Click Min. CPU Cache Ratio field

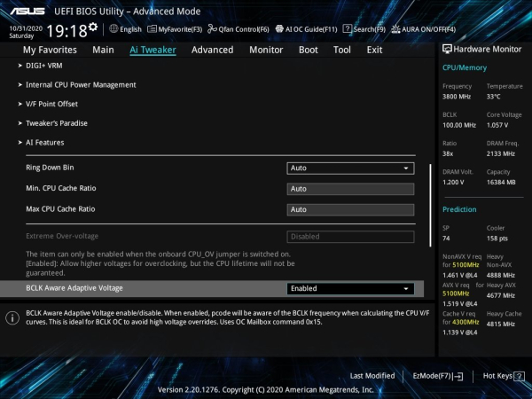click(350, 189)
